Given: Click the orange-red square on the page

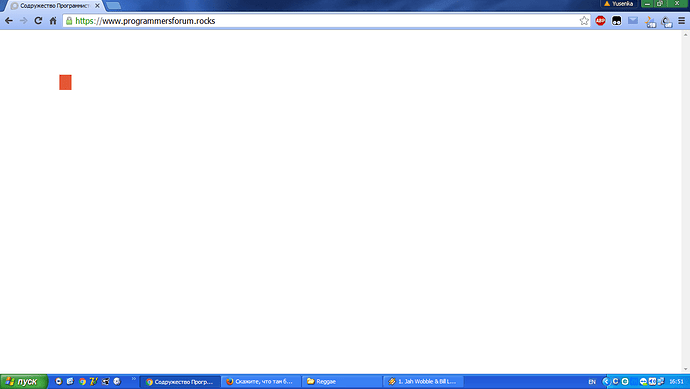Looking at the screenshot, I should pyautogui.click(x=65, y=82).
